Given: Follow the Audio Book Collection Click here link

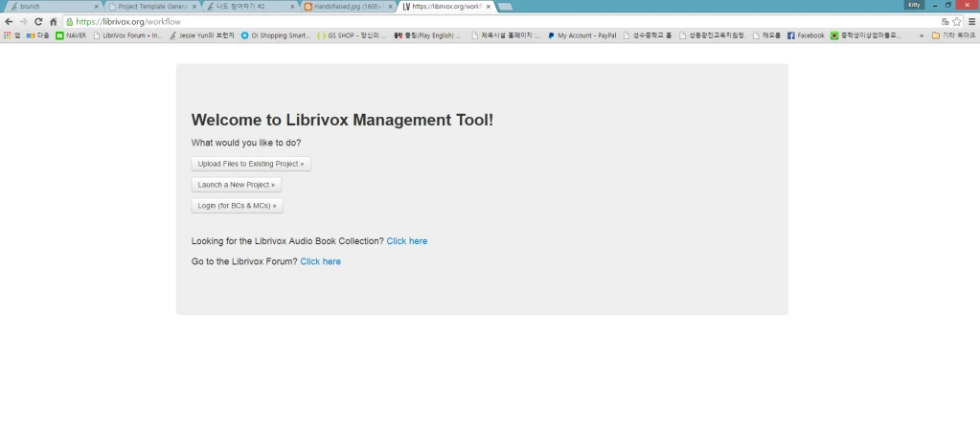Looking at the screenshot, I should (407, 241).
